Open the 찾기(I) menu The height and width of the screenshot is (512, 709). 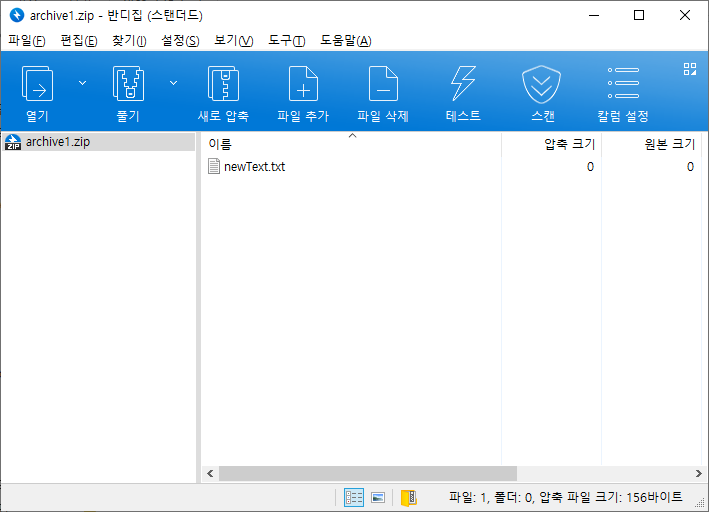tap(129, 41)
